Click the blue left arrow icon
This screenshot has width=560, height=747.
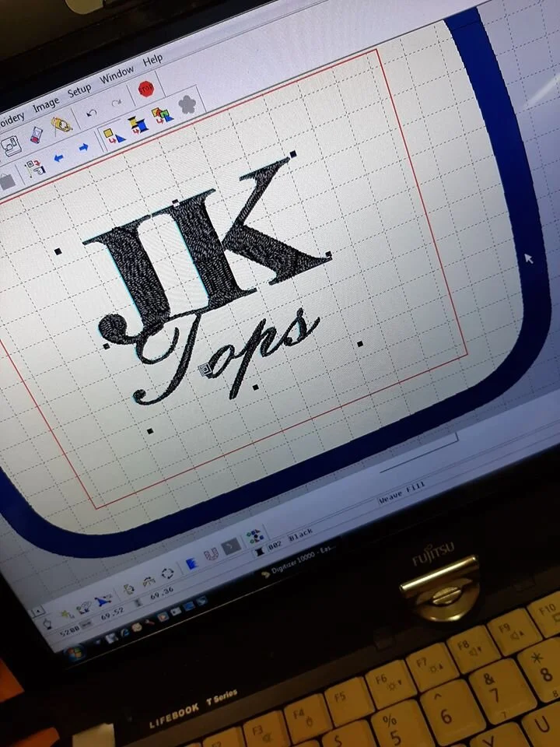tap(58, 158)
